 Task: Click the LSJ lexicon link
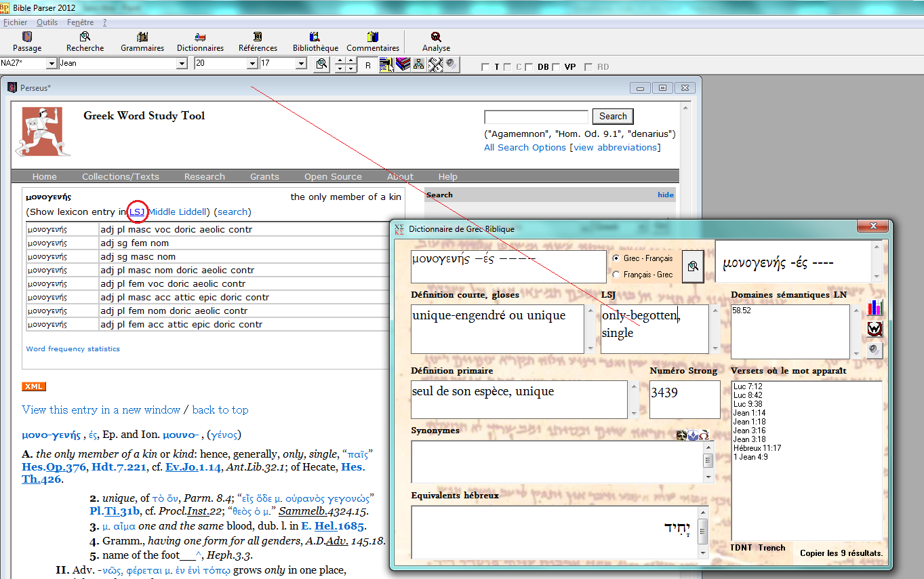click(x=137, y=212)
